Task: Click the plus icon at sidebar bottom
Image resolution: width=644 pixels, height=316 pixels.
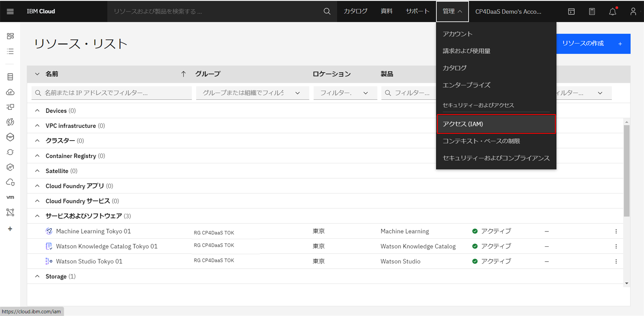Action: click(10, 229)
